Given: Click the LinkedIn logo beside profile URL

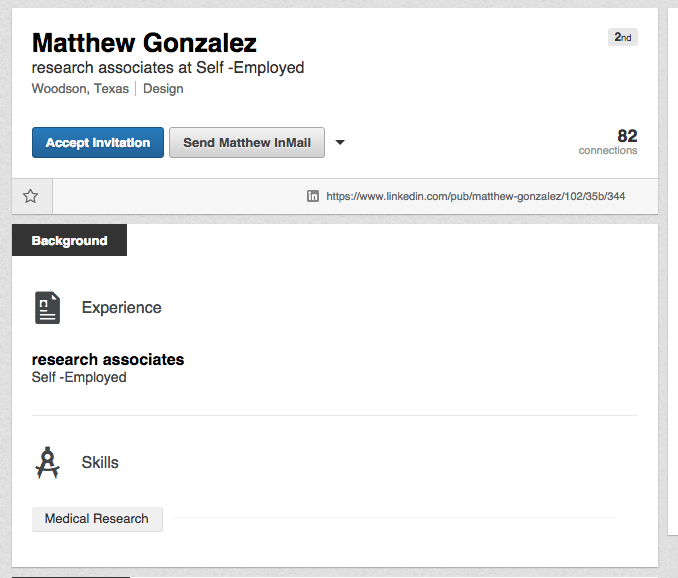Looking at the screenshot, I should tap(313, 196).
